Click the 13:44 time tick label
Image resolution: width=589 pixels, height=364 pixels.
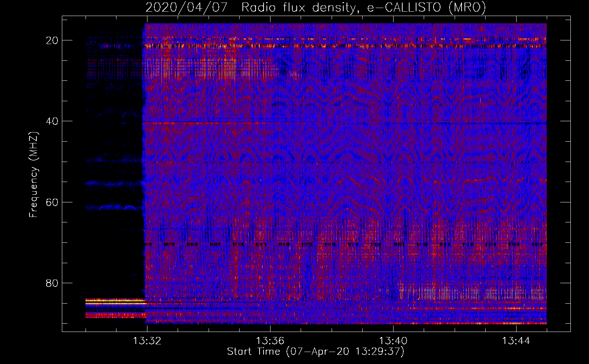pos(516,341)
